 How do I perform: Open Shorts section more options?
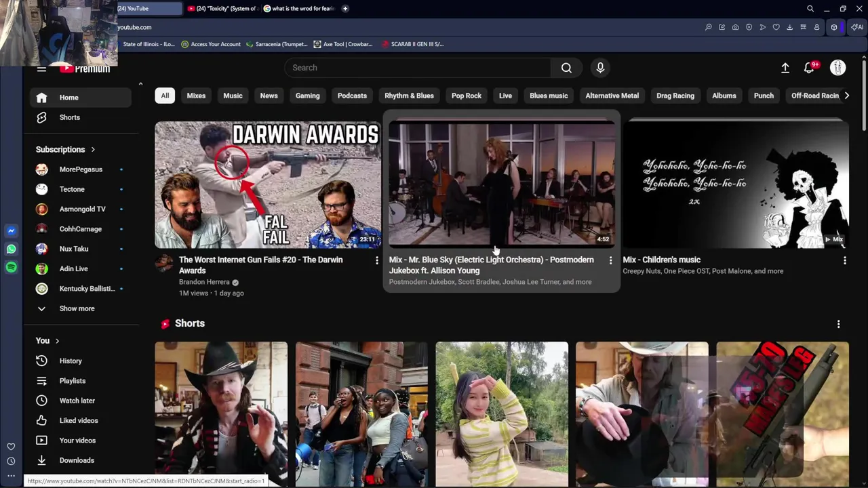tap(838, 324)
